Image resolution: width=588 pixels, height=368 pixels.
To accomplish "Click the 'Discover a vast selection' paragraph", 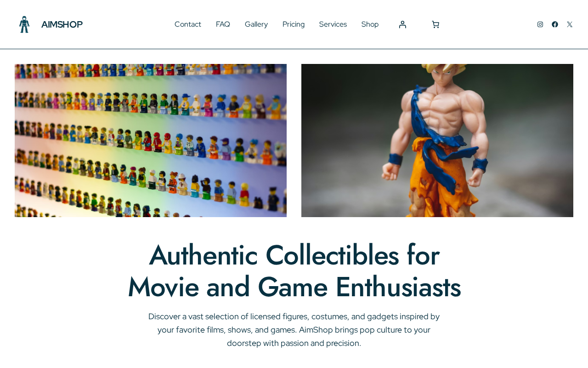I will [294, 330].
